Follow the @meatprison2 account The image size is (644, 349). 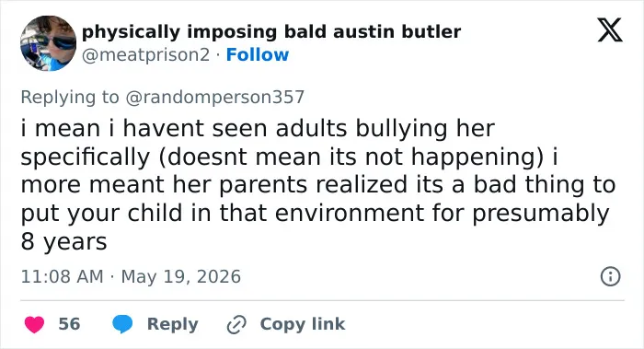coord(258,54)
